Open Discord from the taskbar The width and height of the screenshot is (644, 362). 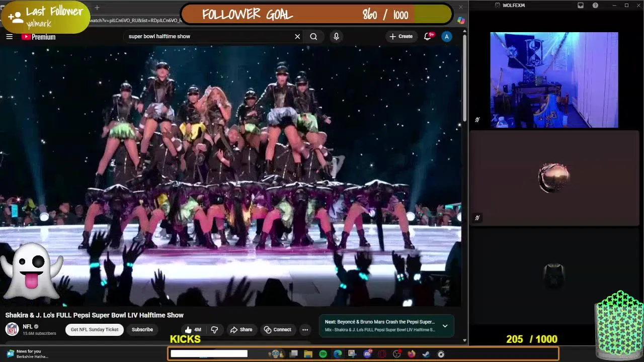[x=367, y=354]
